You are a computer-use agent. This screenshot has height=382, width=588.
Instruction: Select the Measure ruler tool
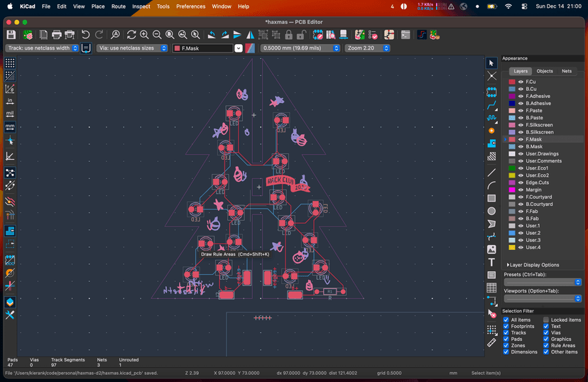tap(491, 342)
